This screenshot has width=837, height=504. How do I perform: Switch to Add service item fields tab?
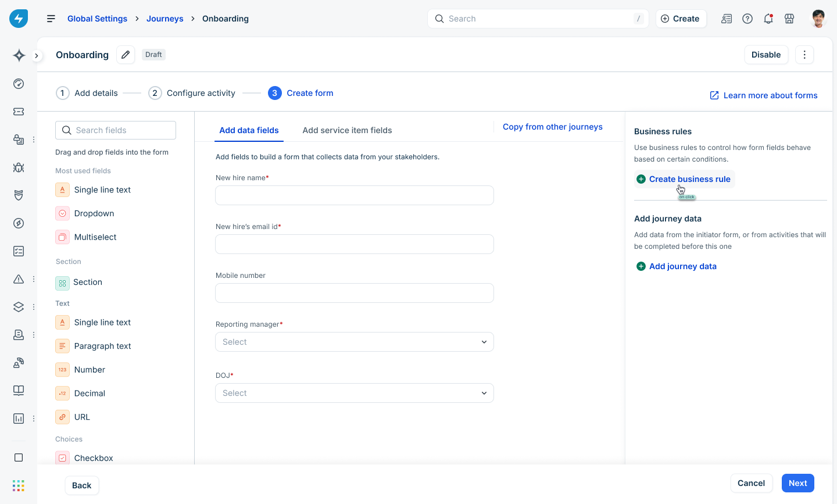click(x=347, y=130)
